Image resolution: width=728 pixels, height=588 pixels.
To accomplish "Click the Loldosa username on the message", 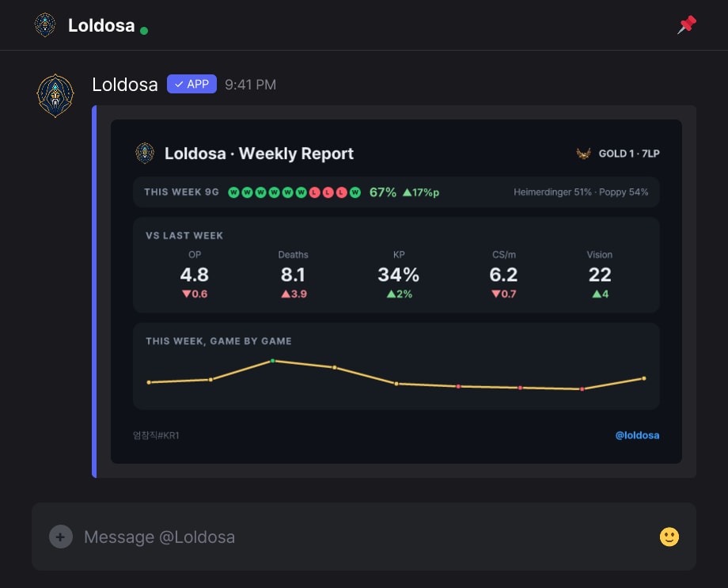I will click(125, 85).
